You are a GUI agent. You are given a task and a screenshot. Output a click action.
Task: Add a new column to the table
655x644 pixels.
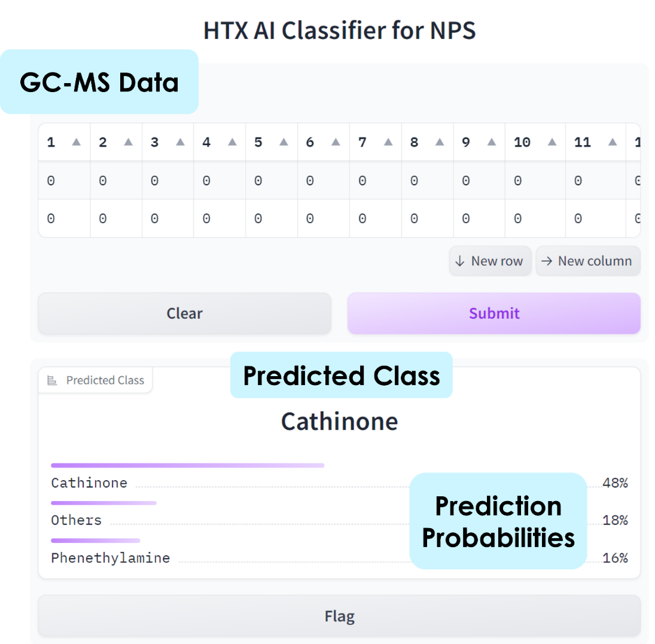tap(588, 261)
